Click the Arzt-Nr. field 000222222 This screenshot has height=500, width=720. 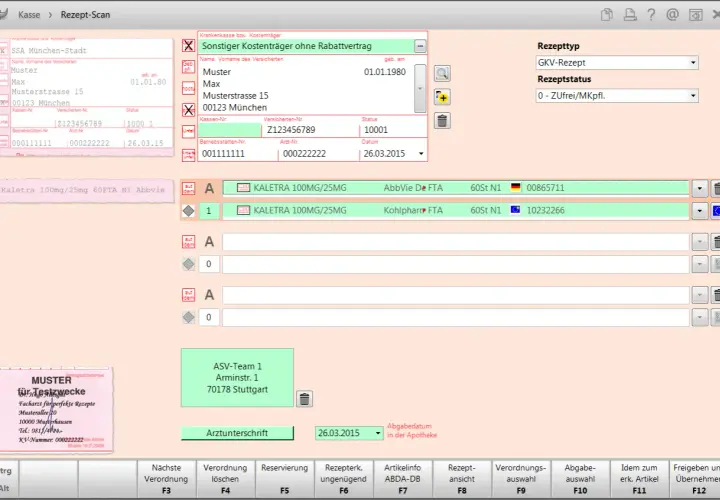click(318, 154)
